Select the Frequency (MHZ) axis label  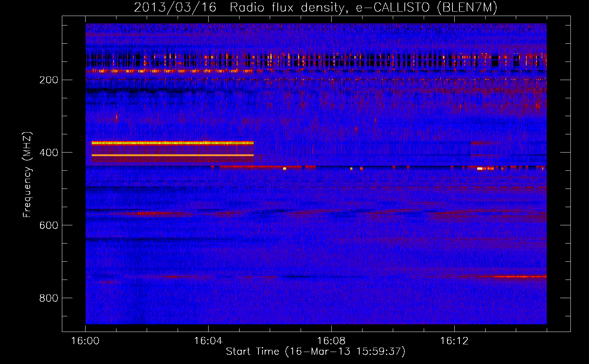point(27,175)
